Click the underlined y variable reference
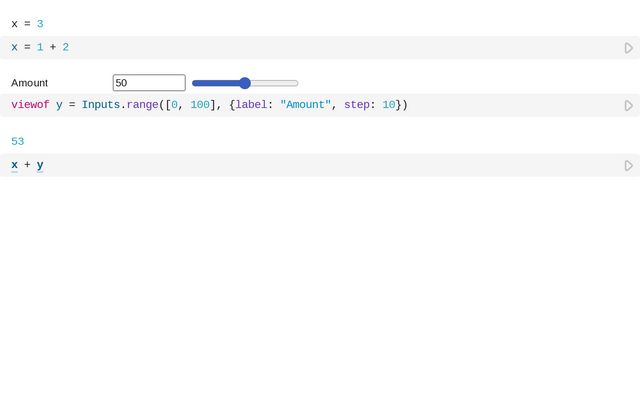This screenshot has width=640, height=400. [40, 165]
